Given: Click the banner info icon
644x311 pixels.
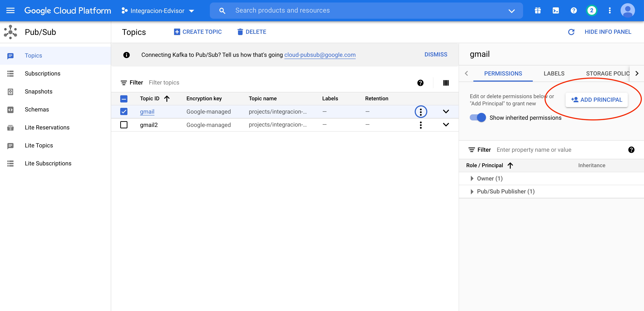Looking at the screenshot, I should pos(127,55).
